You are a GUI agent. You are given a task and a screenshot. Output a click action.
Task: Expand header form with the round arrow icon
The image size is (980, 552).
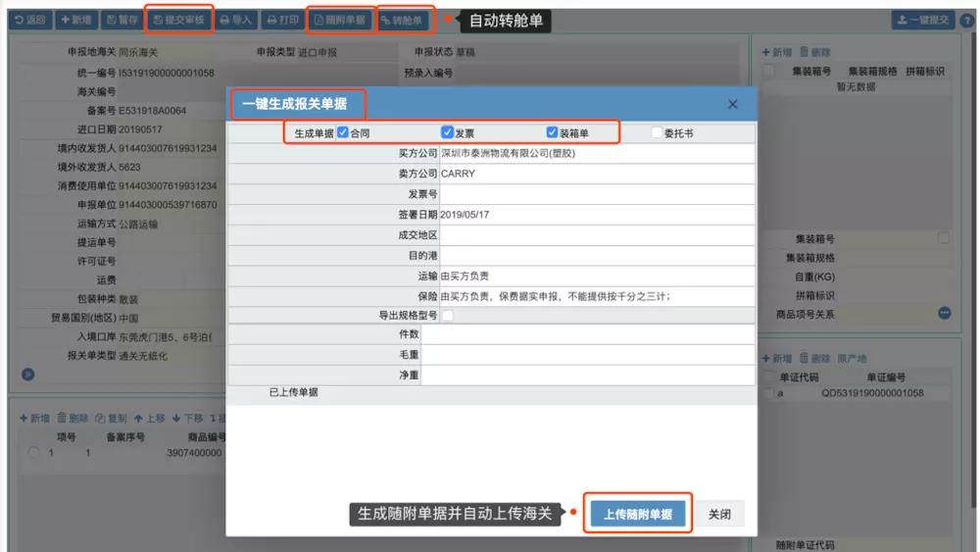tap(28, 375)
